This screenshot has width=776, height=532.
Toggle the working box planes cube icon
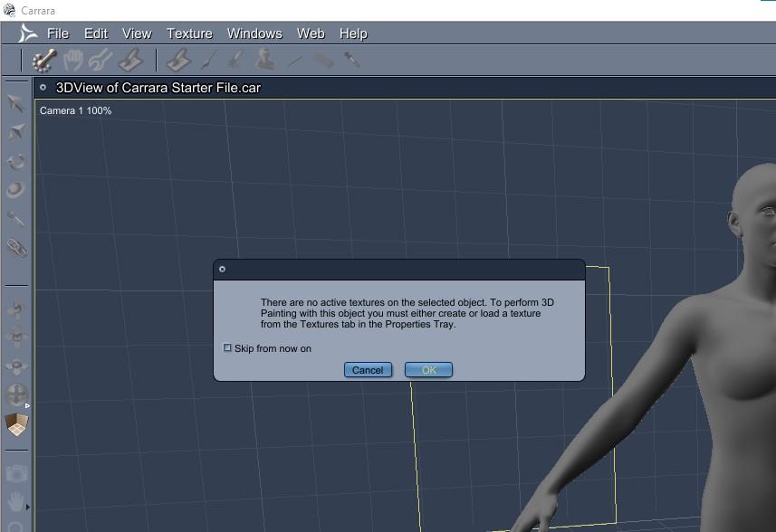pos(16,424)
